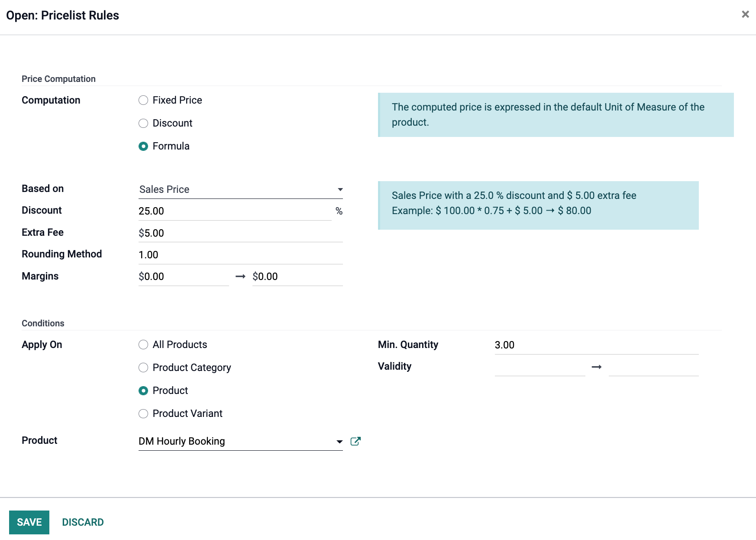Image resolution: width=756 pixels, height=540 pixels.
Task: Edit the minimum margin field
Action: tap(184, 277)
